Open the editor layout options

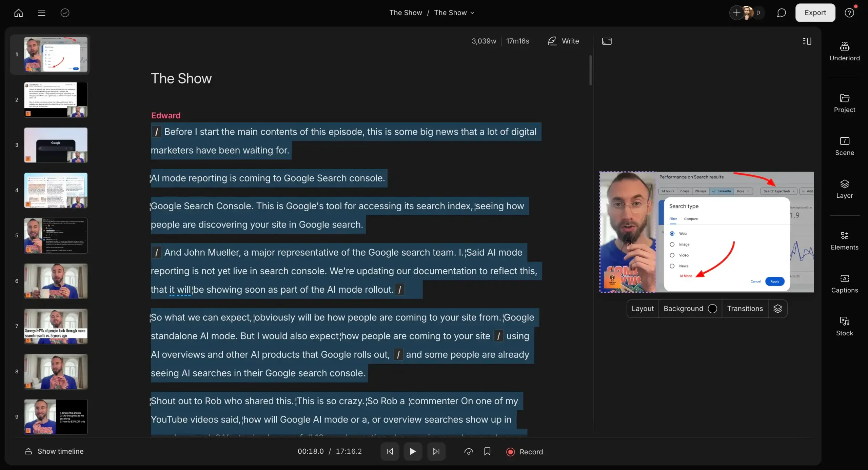(806, 41)
